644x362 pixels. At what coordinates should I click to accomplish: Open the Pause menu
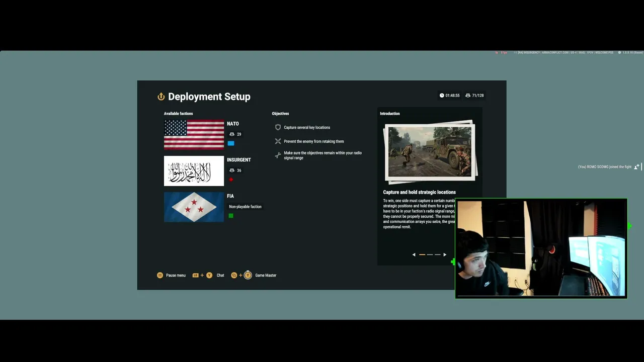click(176, 276)
